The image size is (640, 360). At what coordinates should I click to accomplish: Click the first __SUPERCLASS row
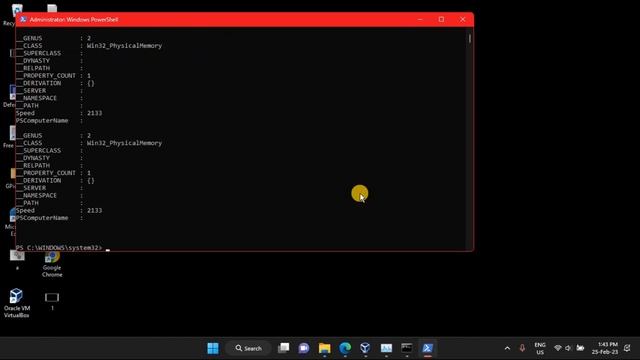click(49, 53)
